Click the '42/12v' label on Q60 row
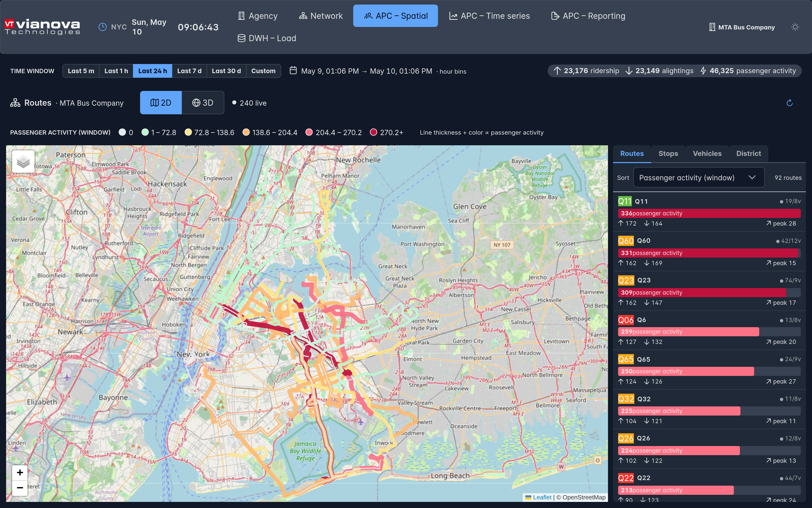Screen dimensions: 812x508 [791, 241]
